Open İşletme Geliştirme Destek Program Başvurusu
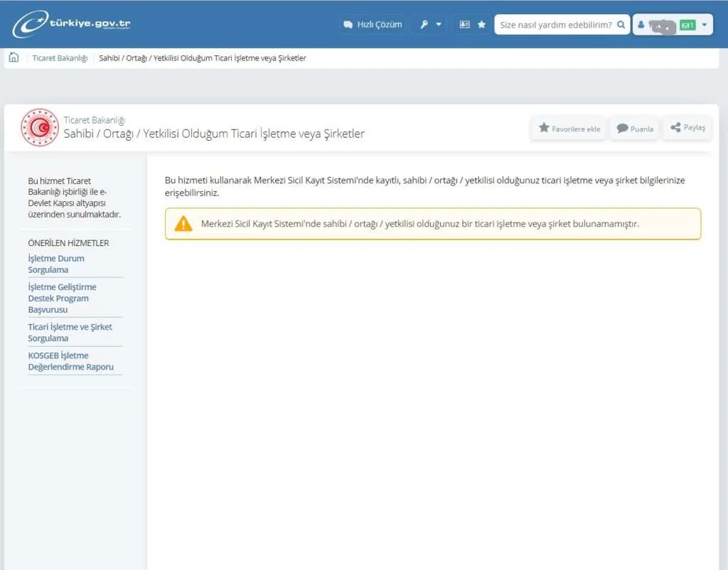This screenshot has height=570, width=728. [62, 299]
